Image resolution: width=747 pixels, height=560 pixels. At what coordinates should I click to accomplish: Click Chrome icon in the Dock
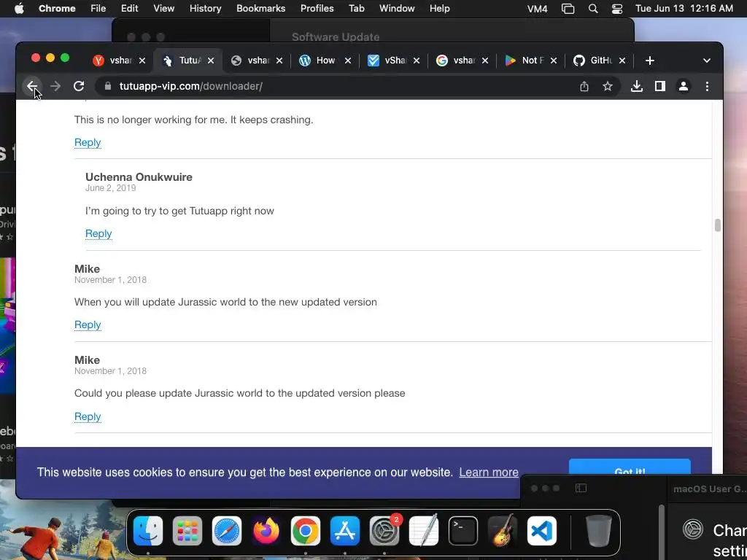click(x=306, y=531)
